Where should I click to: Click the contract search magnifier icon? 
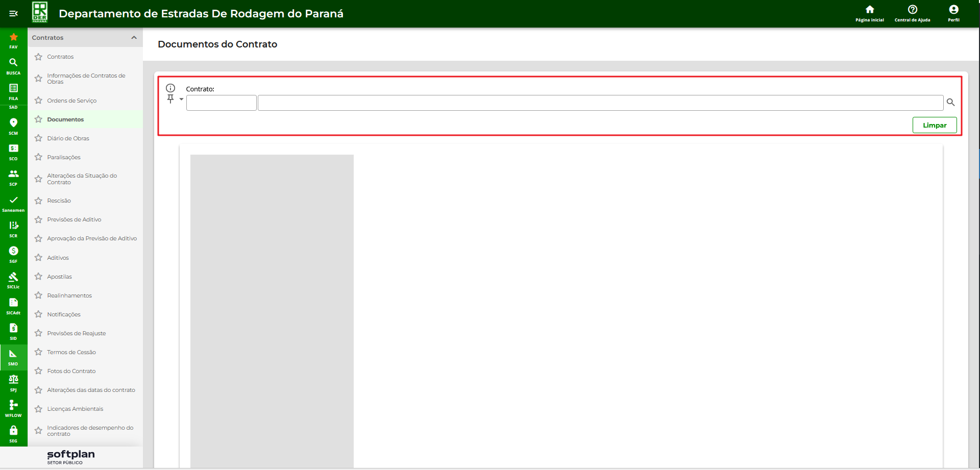[950, 103]
